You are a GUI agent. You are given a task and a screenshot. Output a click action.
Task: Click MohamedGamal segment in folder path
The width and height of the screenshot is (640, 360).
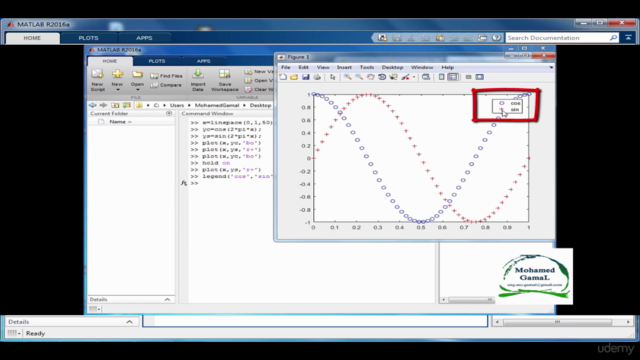click(217, 105)
